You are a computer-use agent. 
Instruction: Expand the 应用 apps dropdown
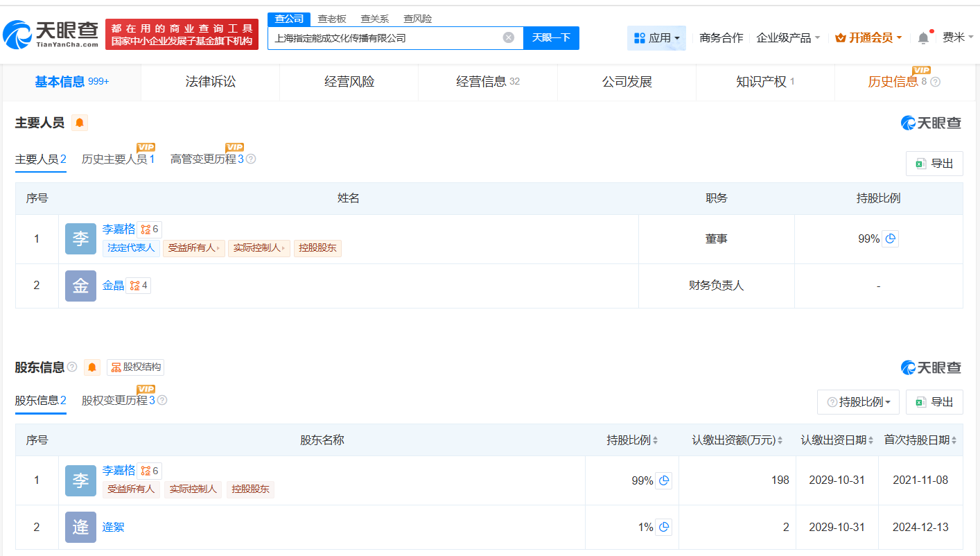656,37
